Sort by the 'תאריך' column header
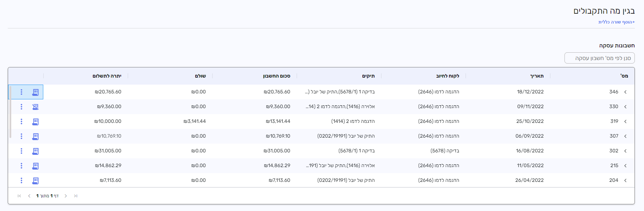644x211 pixels. point(537,76)
